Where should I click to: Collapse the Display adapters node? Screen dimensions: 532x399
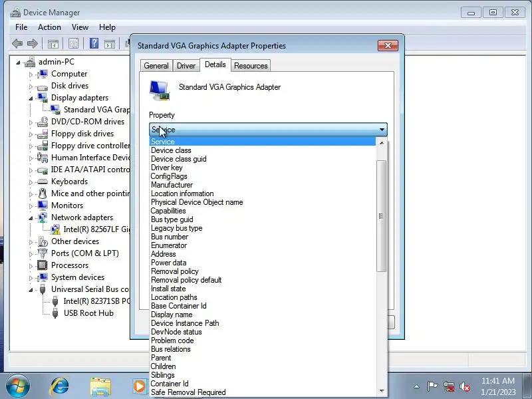[x=31, y=98]
